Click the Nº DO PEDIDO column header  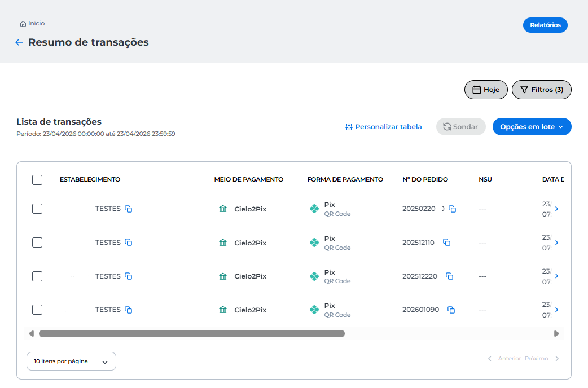[x=425, y=179]
